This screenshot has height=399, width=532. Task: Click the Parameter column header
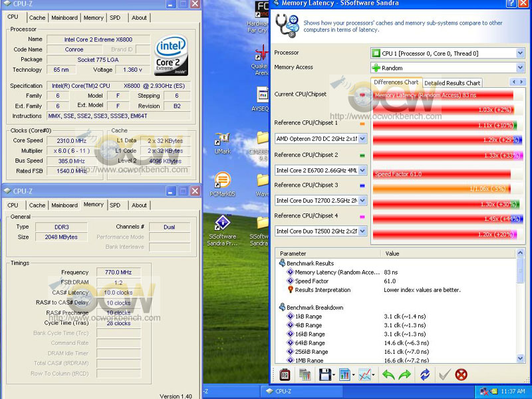click(329, 253)
